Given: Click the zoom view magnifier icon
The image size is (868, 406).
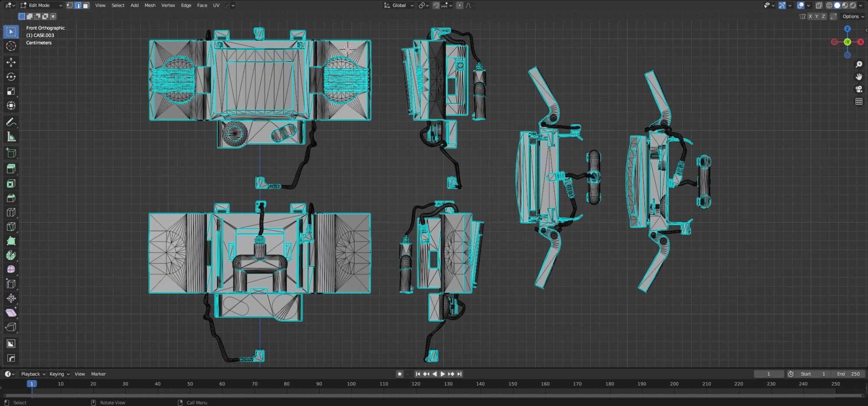Looking at the screenshot, I should [858, 64].
